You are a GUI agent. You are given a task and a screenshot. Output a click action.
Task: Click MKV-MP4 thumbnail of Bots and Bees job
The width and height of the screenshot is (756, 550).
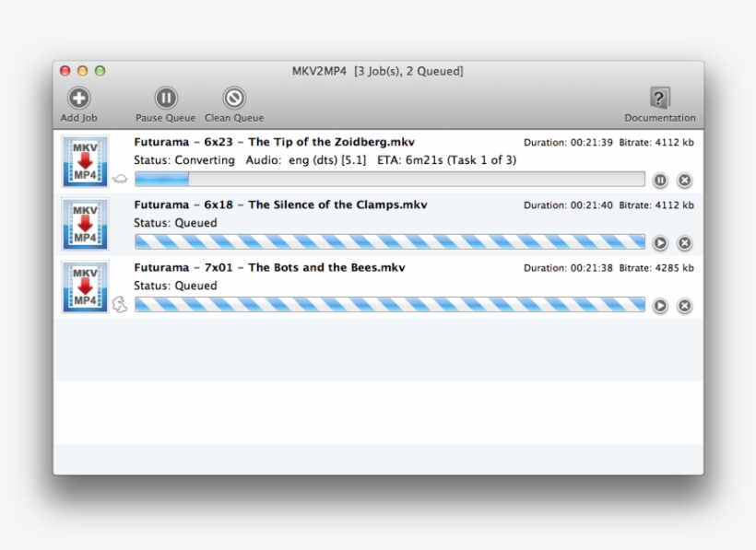click(x=85, y=287)
